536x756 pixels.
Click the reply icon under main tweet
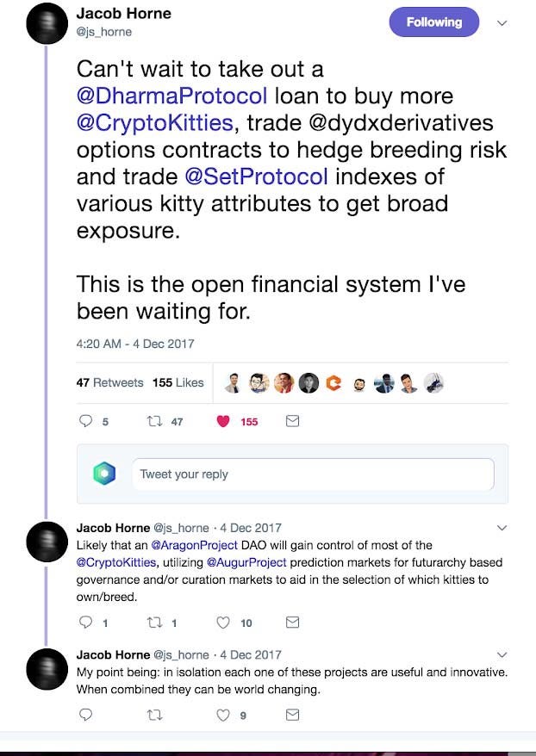point(85,421)
